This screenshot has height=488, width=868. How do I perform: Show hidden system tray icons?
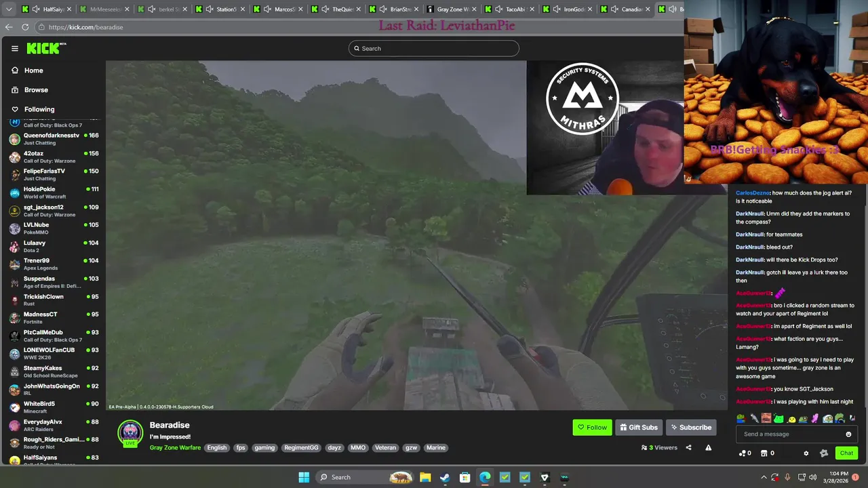point(764,477)
